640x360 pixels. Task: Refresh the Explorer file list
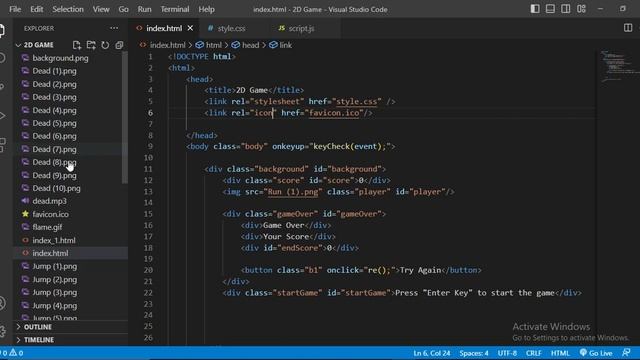coord(105,45)
